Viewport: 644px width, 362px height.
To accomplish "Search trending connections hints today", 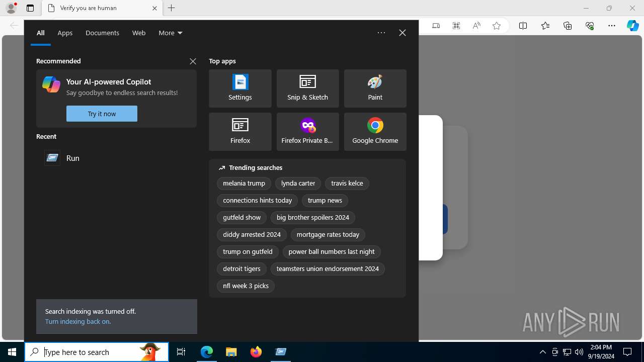I will pos(257,201).
